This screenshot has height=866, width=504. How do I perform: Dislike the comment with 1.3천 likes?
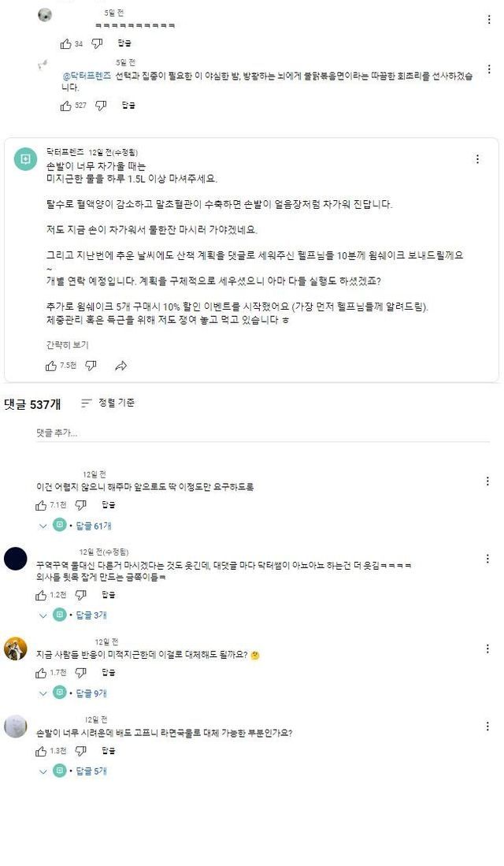tap(80, 751)
